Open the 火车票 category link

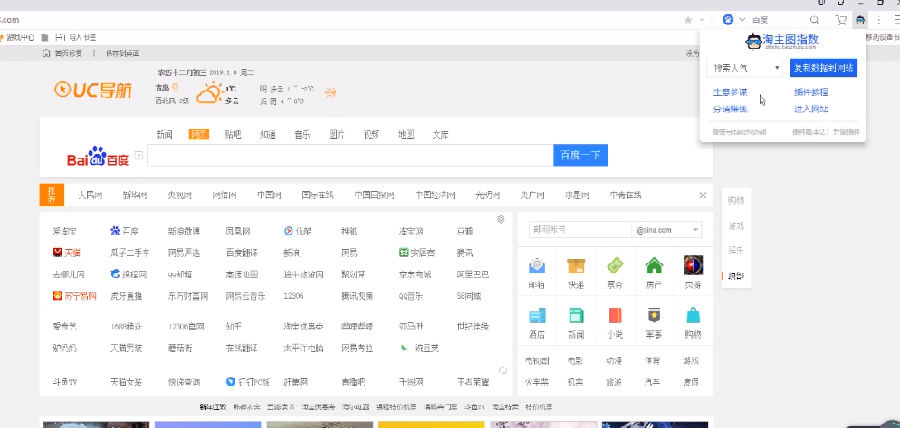pyautogui.click(x=537, y=382)
